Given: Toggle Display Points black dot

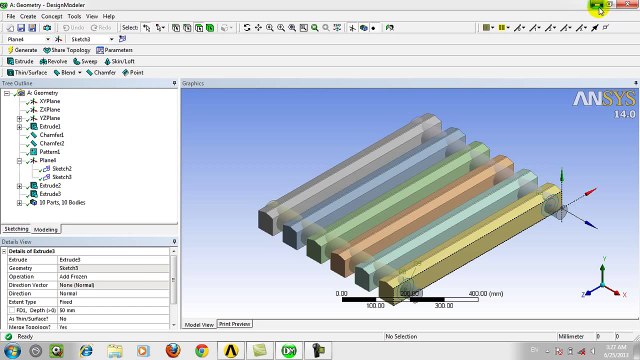Looking at the screenshot, I should click(x=373, y=28).
